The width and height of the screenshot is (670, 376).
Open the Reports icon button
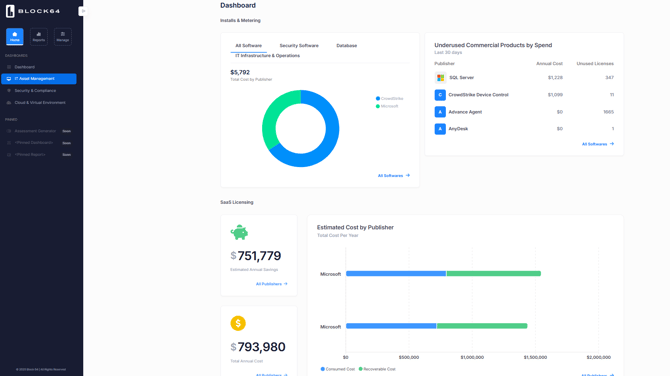38,36
